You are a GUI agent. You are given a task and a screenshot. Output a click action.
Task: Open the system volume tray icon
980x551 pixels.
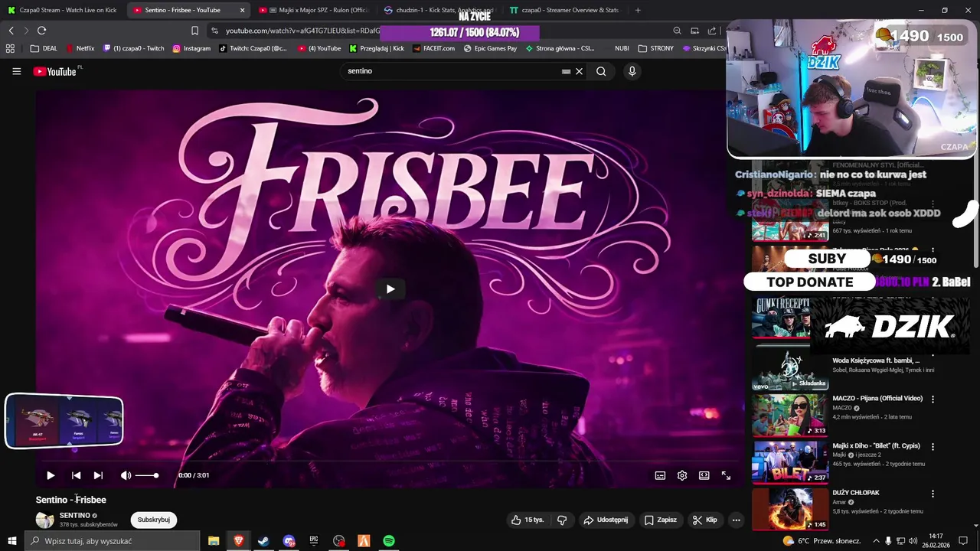[913, 541]
